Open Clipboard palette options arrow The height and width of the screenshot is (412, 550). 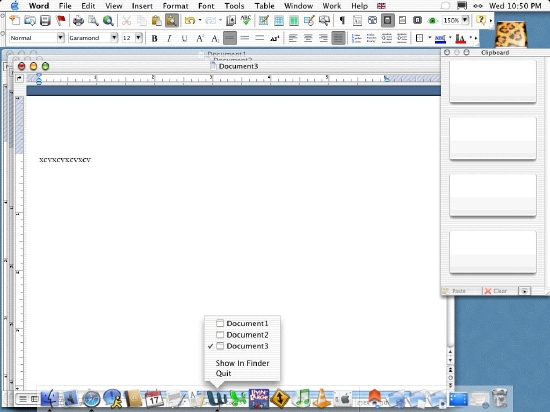point(524,291)
